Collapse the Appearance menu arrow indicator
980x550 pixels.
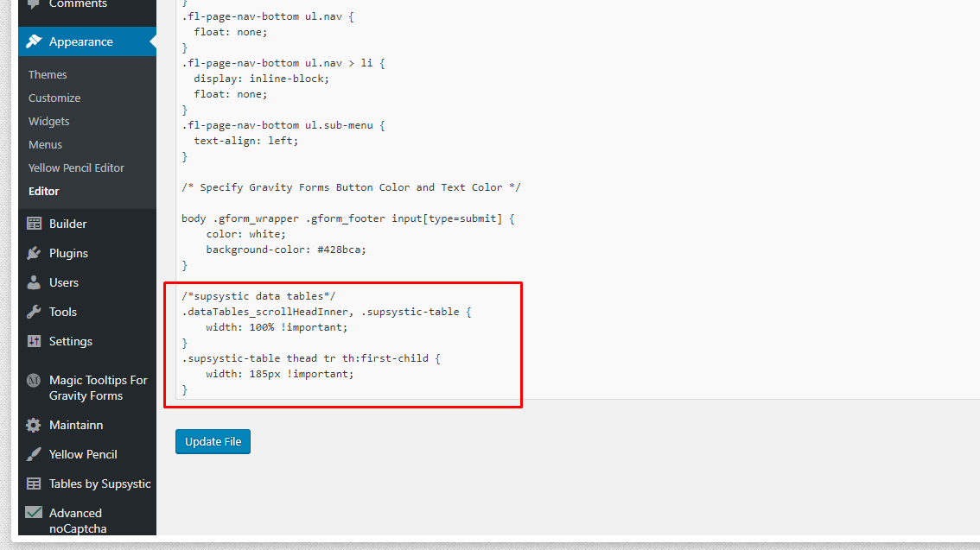click(x=152, y=41)
